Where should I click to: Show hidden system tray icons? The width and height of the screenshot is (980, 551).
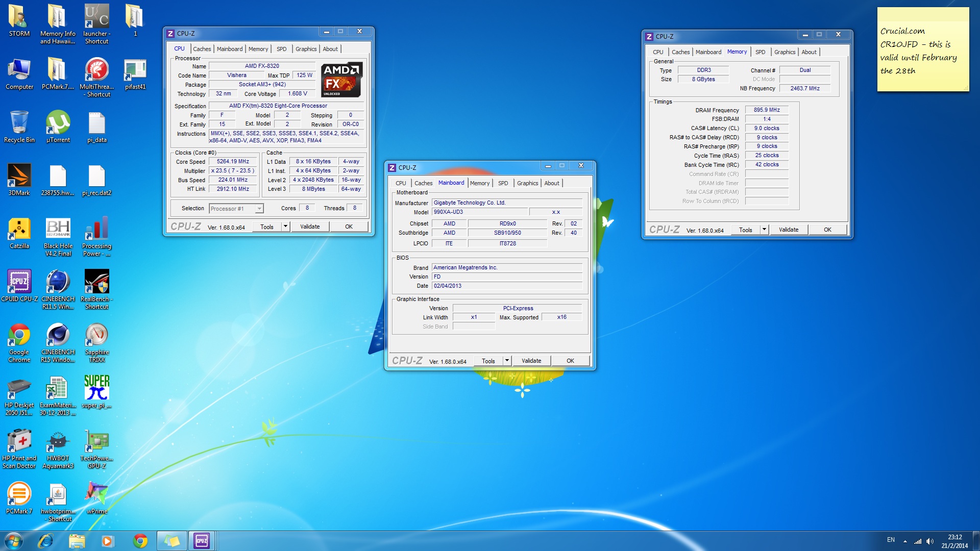pyautogui.click(x=905, y=541)
